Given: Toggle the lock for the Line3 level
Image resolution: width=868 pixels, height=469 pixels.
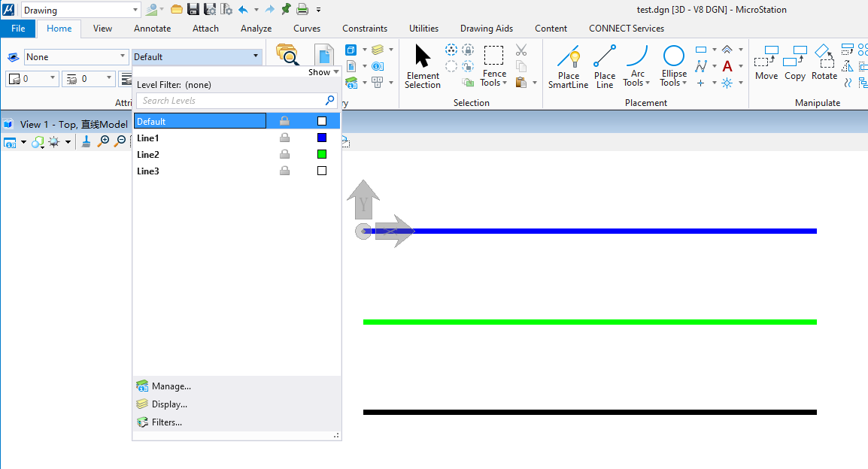Looking at the screenshot, I should [284, 171].
